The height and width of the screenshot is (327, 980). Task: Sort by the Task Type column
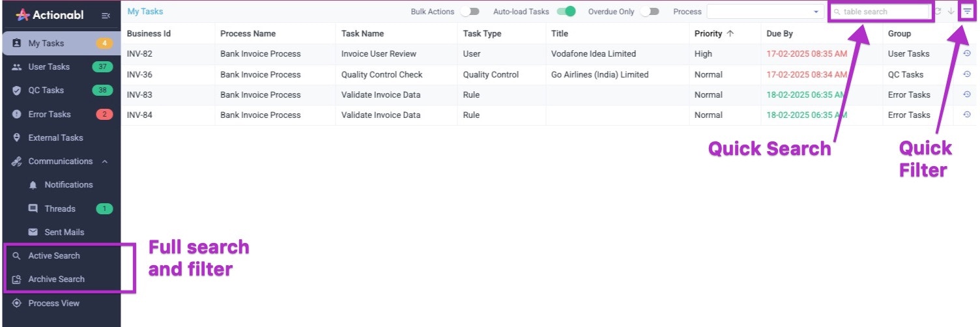(482, 33)
